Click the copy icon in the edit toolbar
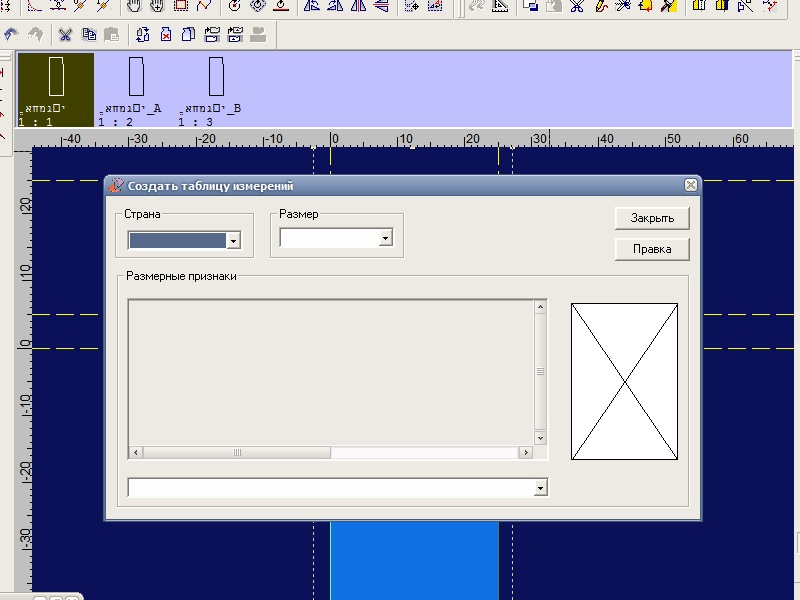 [x=89, y=35]
